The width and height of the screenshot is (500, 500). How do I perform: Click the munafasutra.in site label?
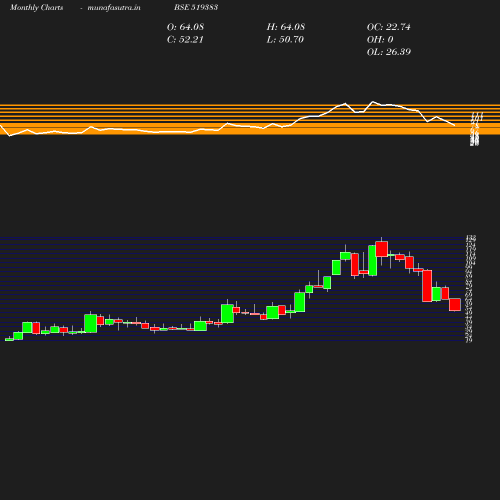pos(114,8)
